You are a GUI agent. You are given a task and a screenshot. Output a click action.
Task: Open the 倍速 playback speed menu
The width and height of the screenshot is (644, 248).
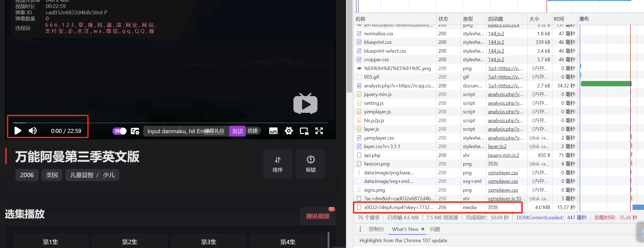[x=253, y=131]
